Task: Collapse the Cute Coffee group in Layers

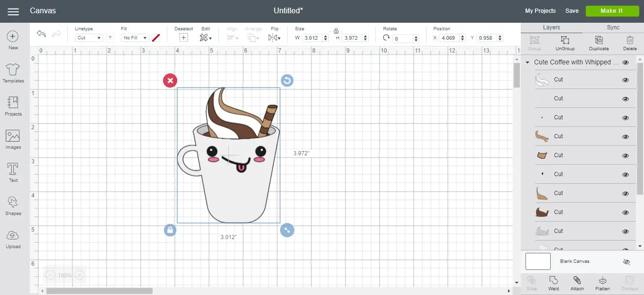Action: click(x=527, y=62)
